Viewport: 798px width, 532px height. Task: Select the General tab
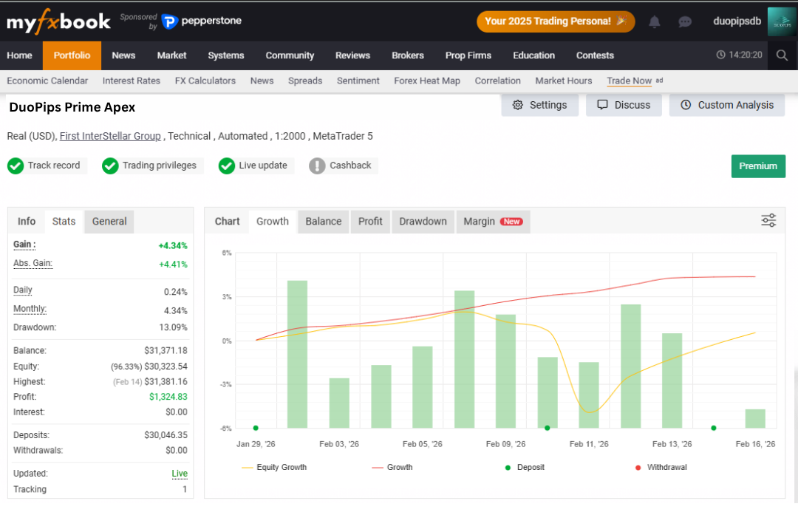[109, 222]
